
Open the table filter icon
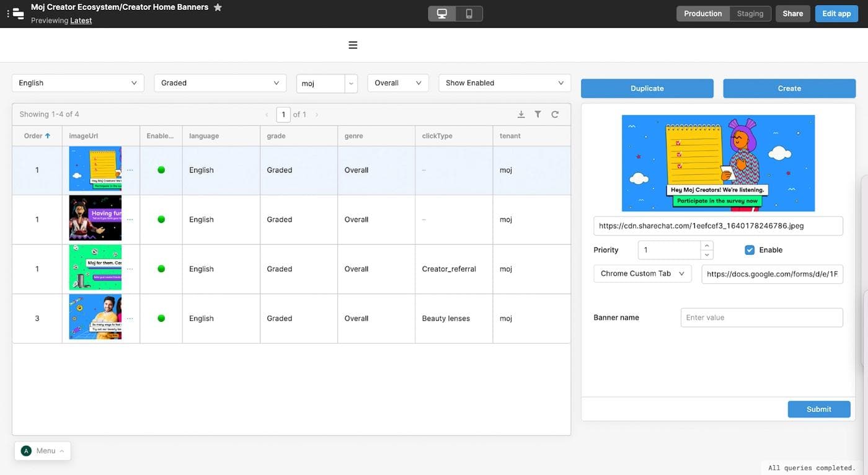[x=538, y=113]
